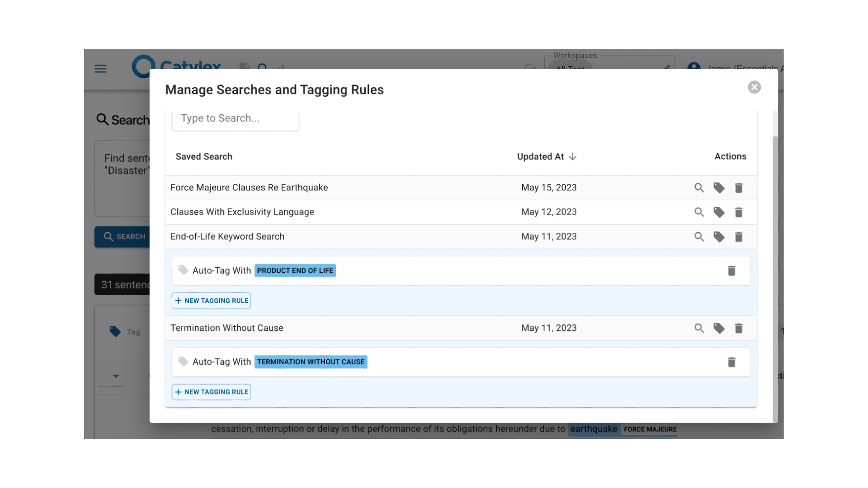Add tag rule to Force Majeure search
Image resolution: width=868 pixels, height=488 pixels.
719,188
